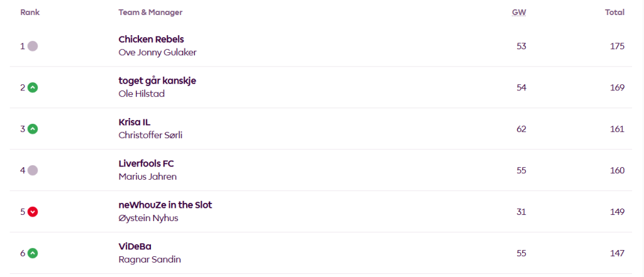Click the red down arrow beside rank 5
644x277 pixels.
coord(33,212)
